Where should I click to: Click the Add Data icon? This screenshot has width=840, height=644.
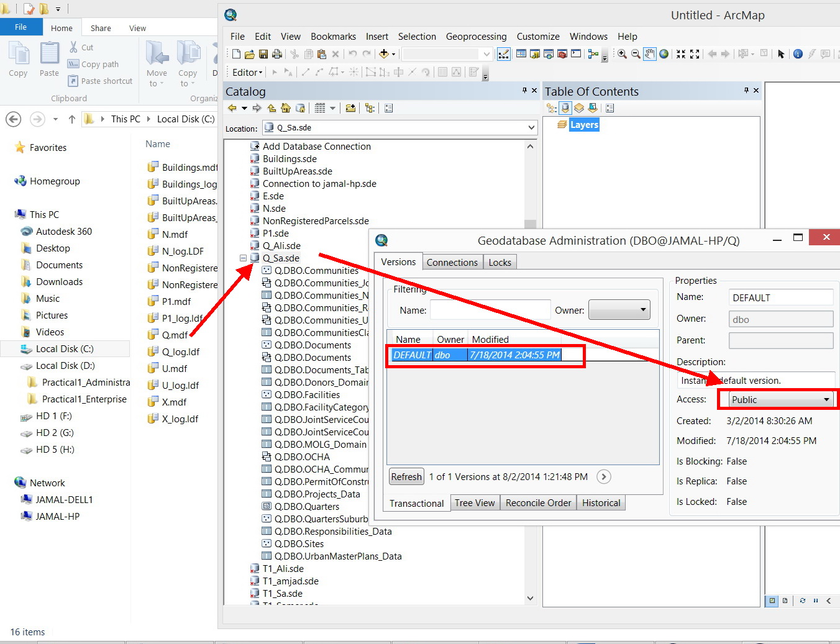384,54
